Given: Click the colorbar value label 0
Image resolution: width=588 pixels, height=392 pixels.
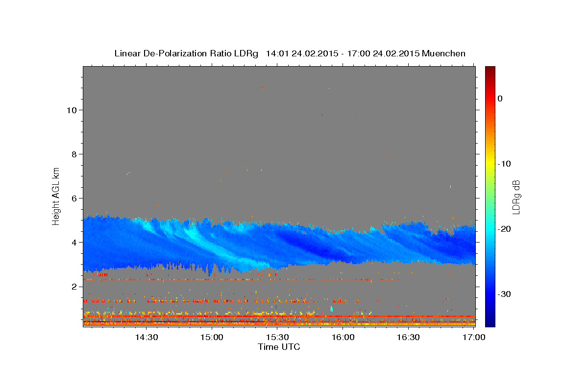Looking at the screenshot, I should 500,98.
